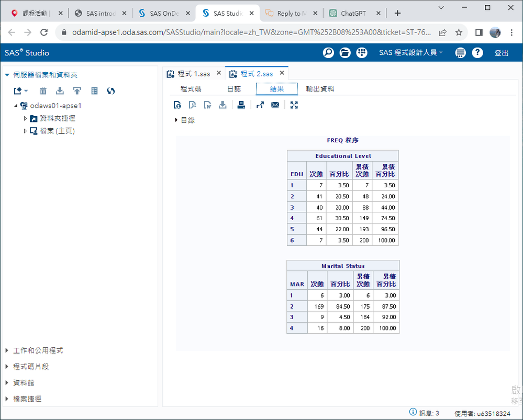This screenshot has width=523, height=420.
Task: Maximize the results view icon
Action: pyautogui.click(x=294, y=105)
